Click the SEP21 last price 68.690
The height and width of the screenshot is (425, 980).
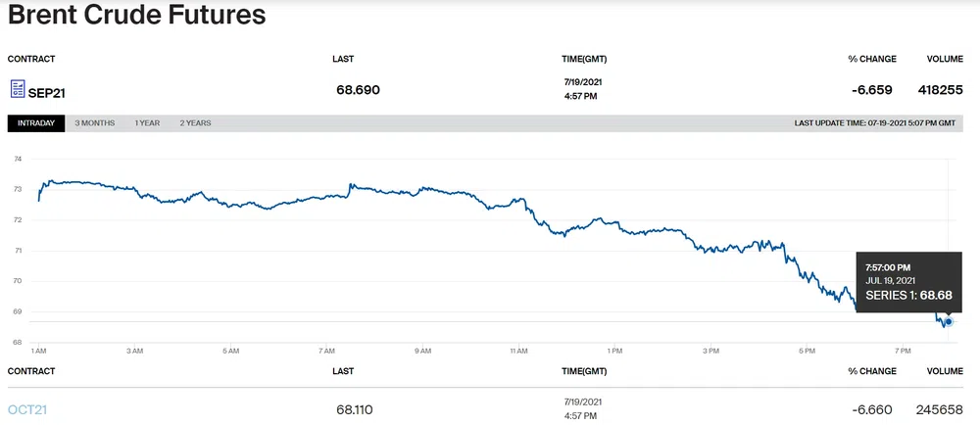[x=358, y=90]
